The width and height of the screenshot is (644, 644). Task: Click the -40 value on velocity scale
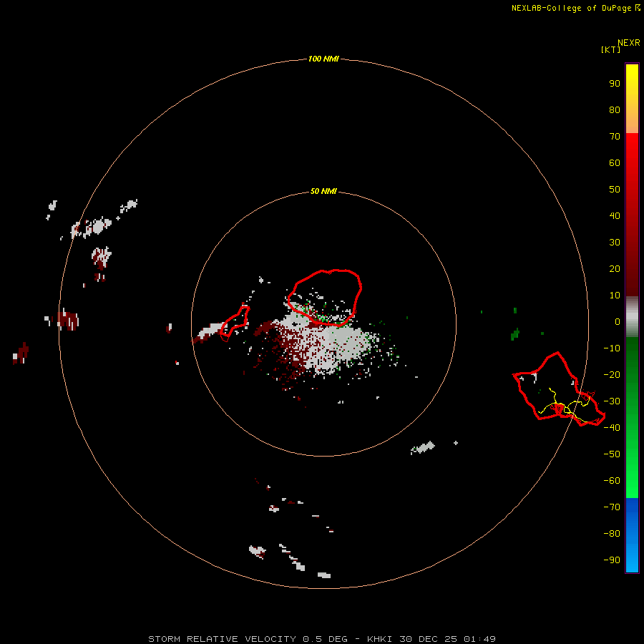point(612,428)
